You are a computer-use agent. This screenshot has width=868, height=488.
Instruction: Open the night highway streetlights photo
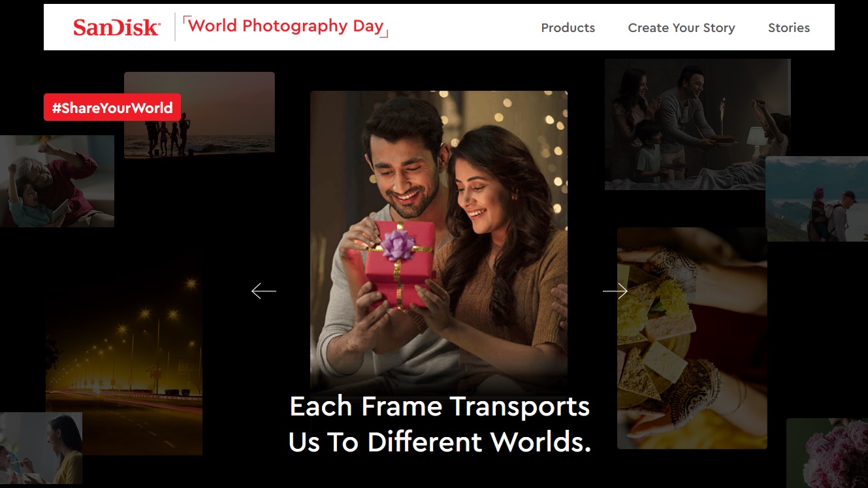coord(124,363)
